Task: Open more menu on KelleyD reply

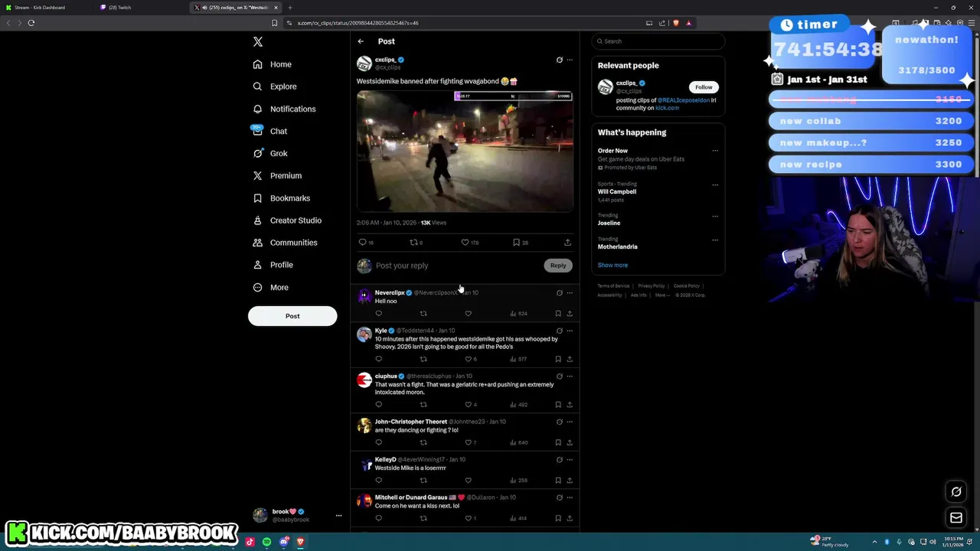Action: pos(569,459)
